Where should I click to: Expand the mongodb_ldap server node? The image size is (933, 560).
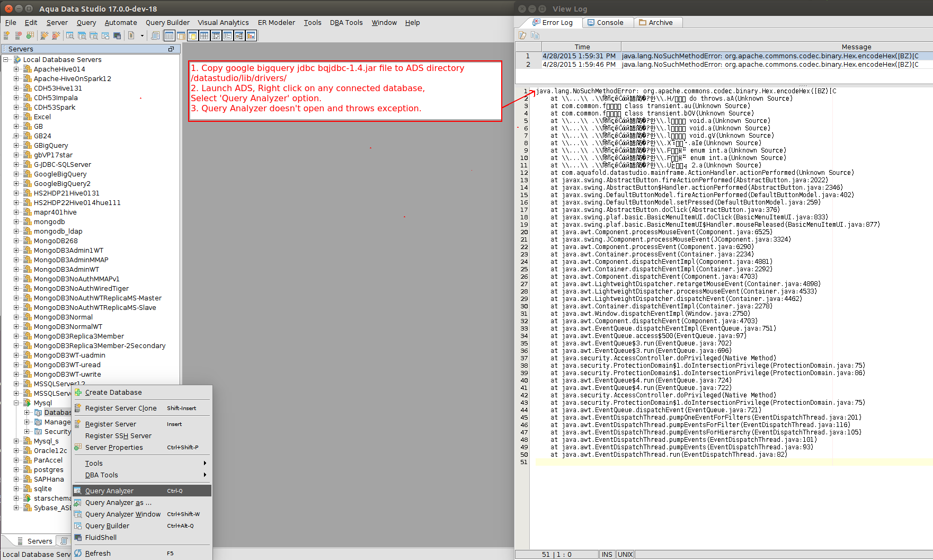pyautogui.click(x=16, y=231)
